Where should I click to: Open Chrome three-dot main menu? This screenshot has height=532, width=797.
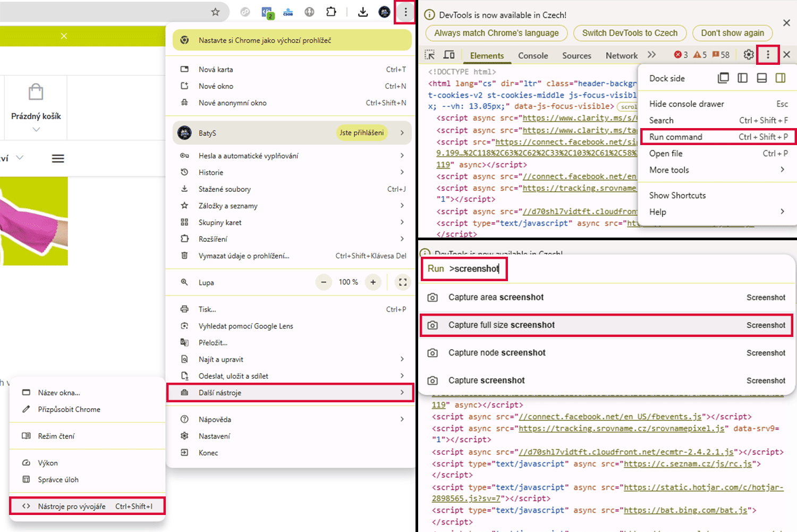pos(405,12)
